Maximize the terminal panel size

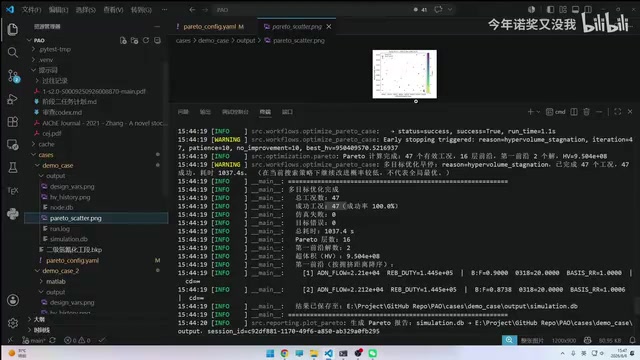(x=618, y=111)
